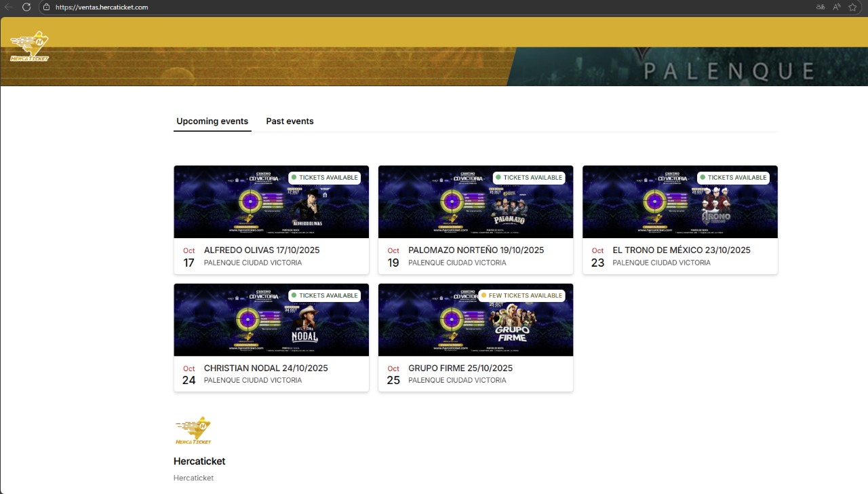Click CHRISTIAN NODAL 24/10/2025 title
Viewport: 868px width, 494px height.
coord(266,368)
